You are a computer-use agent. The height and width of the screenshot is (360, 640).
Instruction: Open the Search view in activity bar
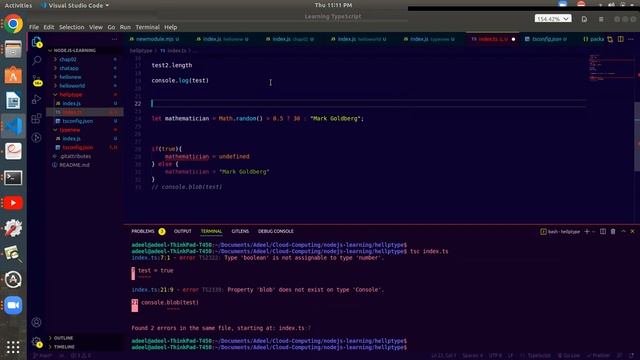click(x=36, y=61)
